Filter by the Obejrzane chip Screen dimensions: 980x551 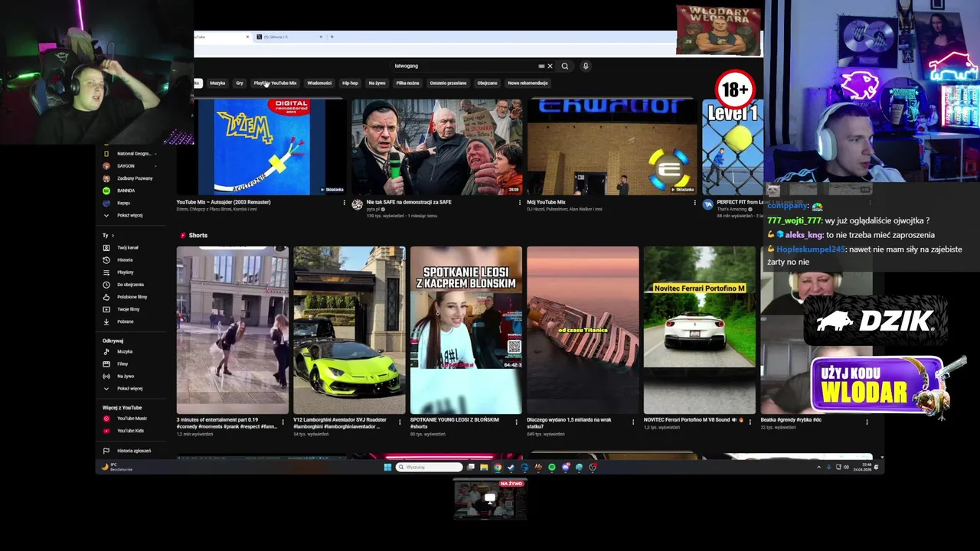click(487, 83)
